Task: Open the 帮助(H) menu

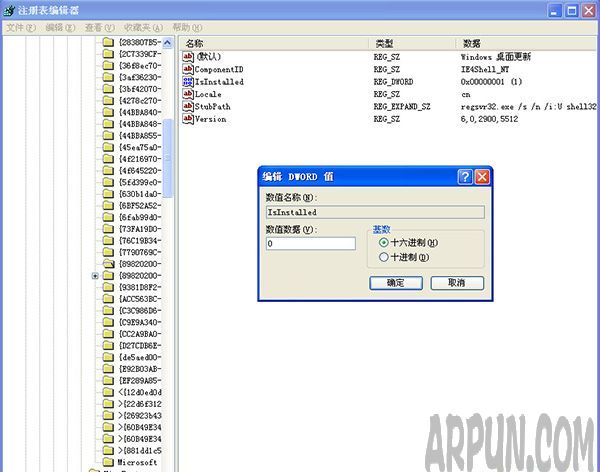Action: tap(188, 28)
